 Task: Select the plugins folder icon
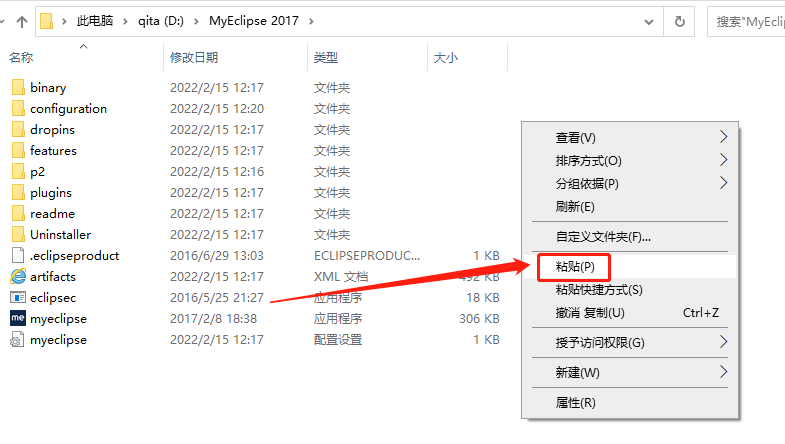pos(18,192)
